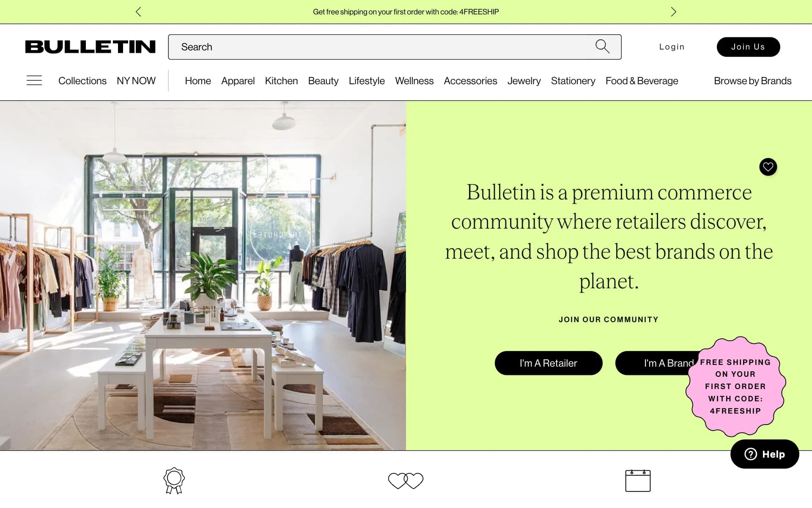
Task: Select the I'm A Retailer button
Action: tap(549, 363)
